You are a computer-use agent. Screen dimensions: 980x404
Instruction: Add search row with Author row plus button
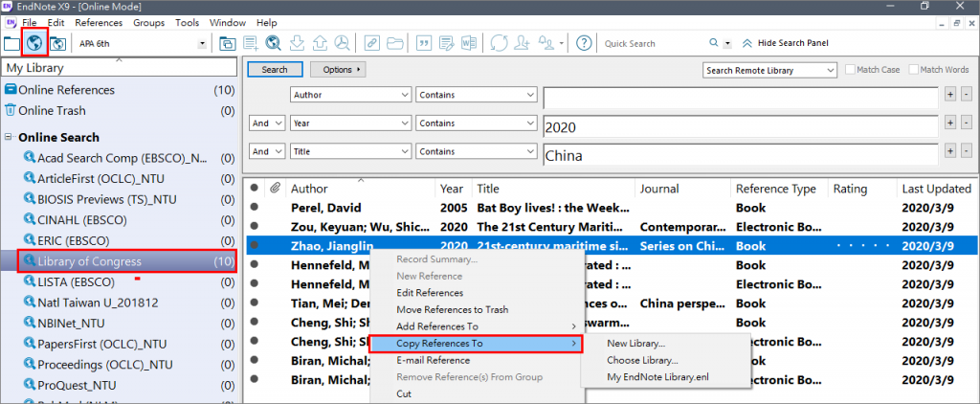pos(949,95)
